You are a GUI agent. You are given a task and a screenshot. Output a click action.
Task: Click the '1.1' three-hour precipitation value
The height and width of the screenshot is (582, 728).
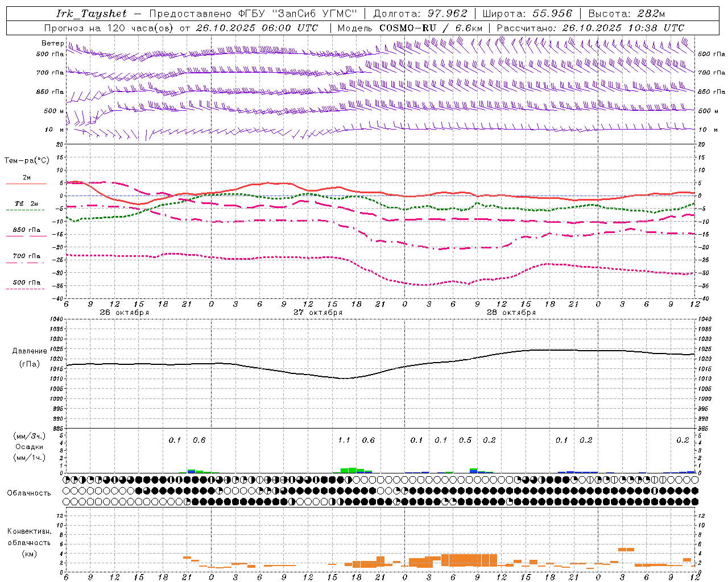(x=344, y=440)
